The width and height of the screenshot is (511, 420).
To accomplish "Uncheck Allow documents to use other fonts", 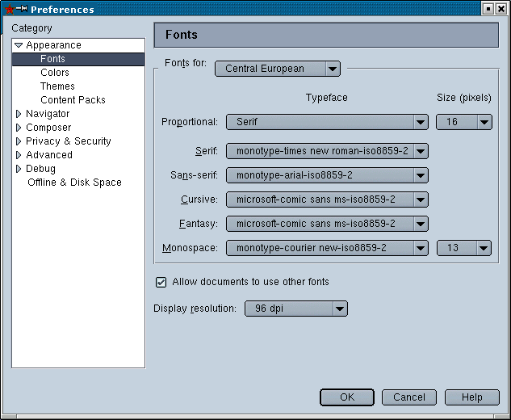I will 161,282.
